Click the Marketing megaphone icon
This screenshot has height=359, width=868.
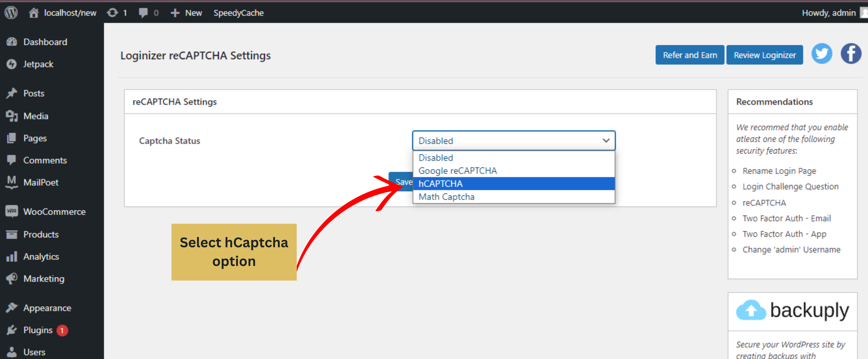pyautogui.click(x=11, y=278)
